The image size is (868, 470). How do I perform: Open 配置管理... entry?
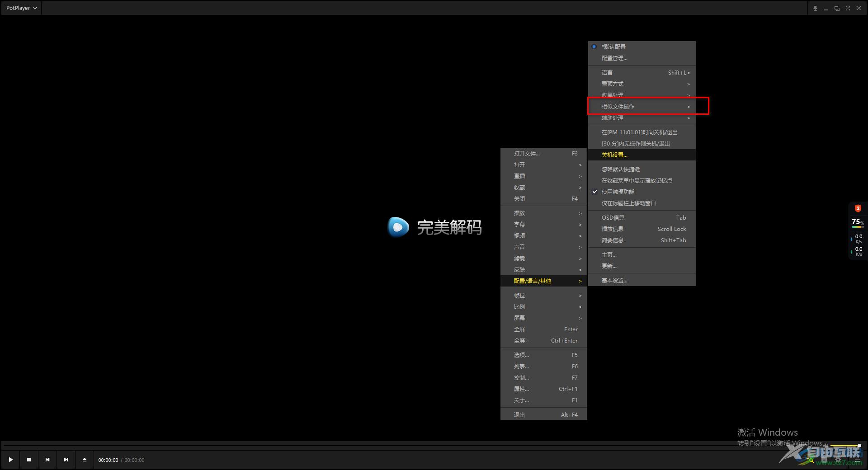point(642,58)
